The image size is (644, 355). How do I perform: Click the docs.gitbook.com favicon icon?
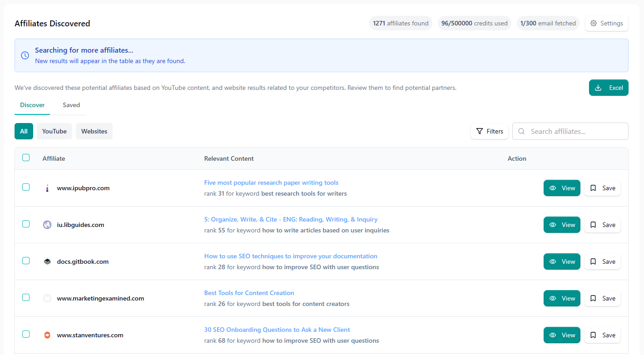[x=47, y=261]
